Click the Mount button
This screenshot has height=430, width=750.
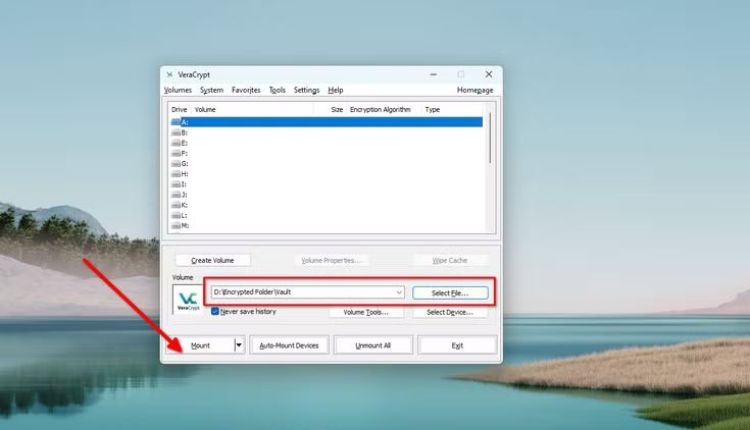[x=200, y=345]
